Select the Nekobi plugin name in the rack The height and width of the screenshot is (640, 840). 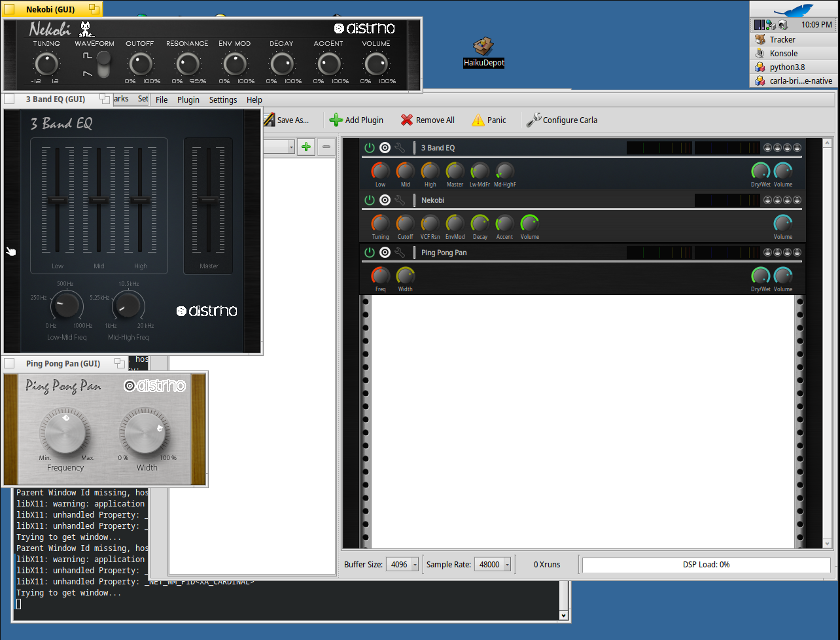point(432,200)
